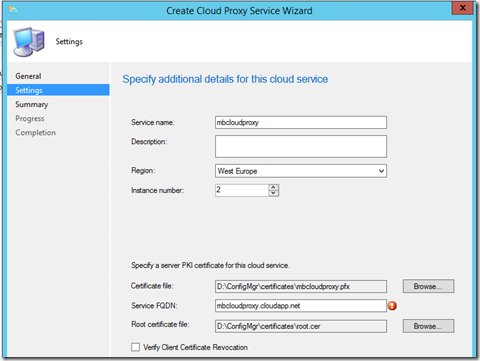Click into the Description text box
480x361 pixels.
click(x=301, y=146)
